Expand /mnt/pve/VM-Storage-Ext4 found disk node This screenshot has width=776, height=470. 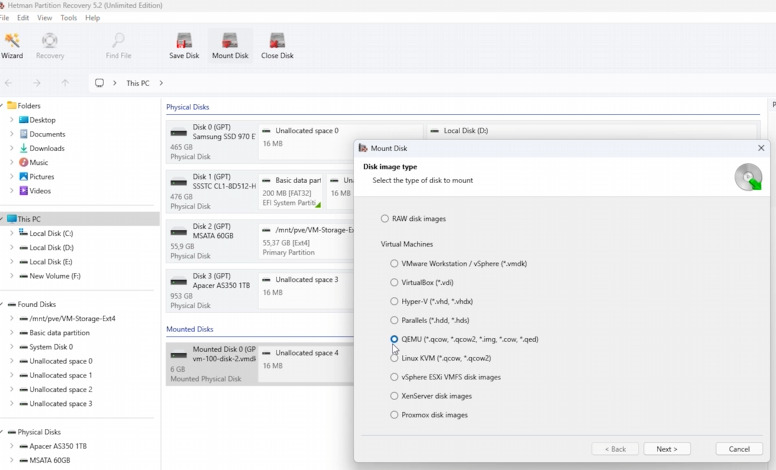(x=11, y=319)
